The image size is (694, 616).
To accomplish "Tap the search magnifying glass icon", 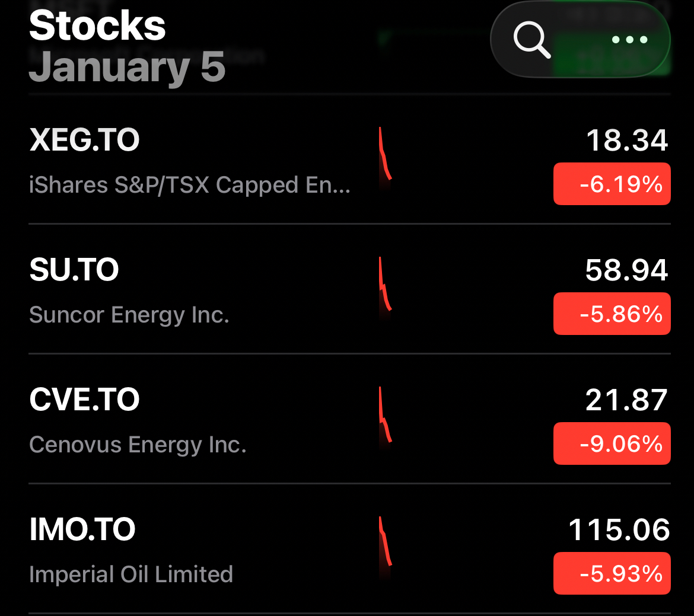I will pos(531,40).
